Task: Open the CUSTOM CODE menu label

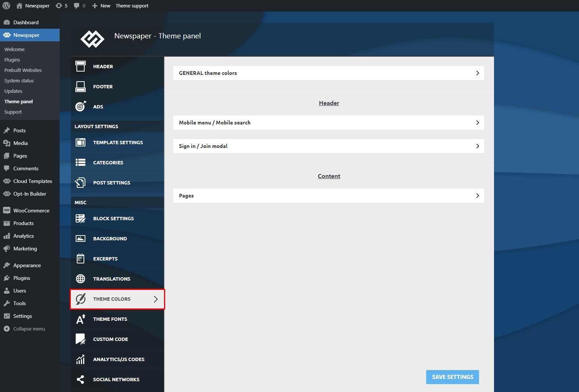Action: pos(110,339)
